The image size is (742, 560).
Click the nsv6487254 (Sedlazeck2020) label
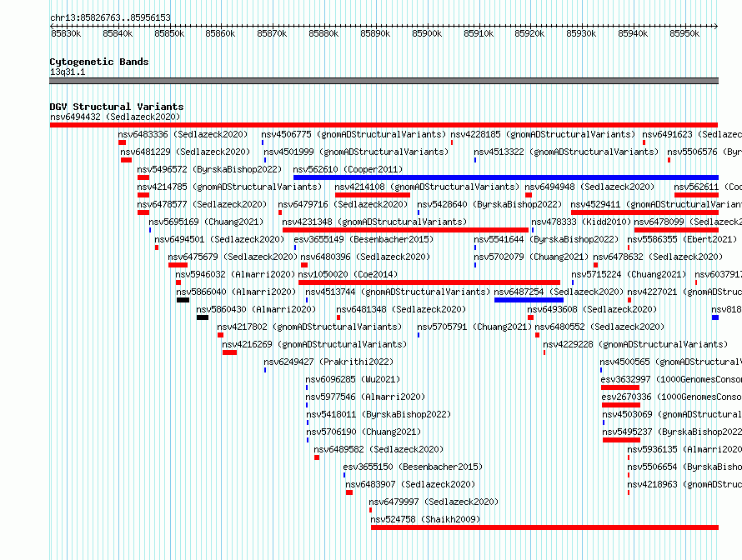point(559,292)
